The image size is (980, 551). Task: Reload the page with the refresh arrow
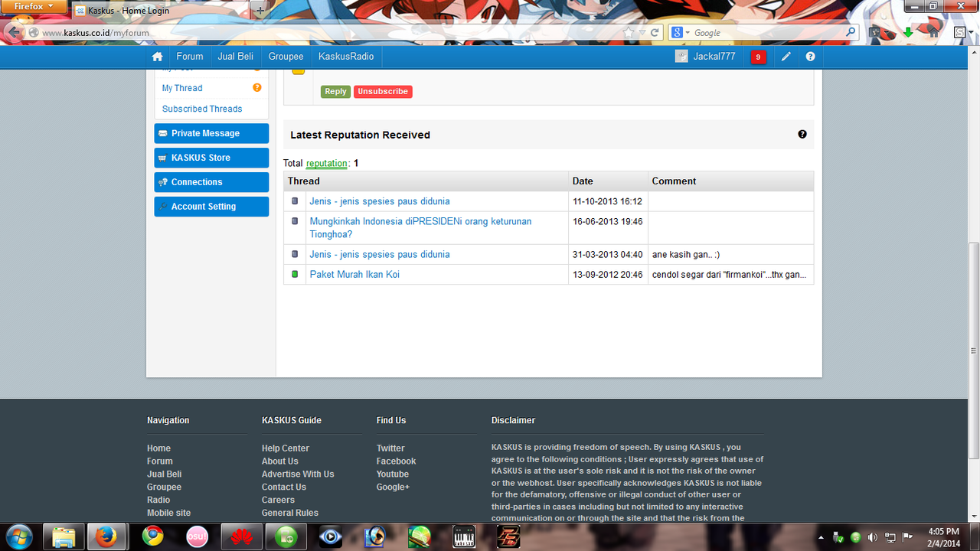(x=655, y=32)
